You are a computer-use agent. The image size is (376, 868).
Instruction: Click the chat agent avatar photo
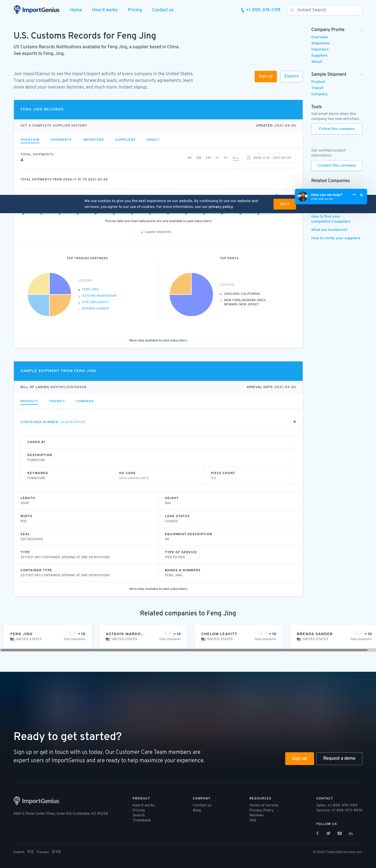(302, 197)
